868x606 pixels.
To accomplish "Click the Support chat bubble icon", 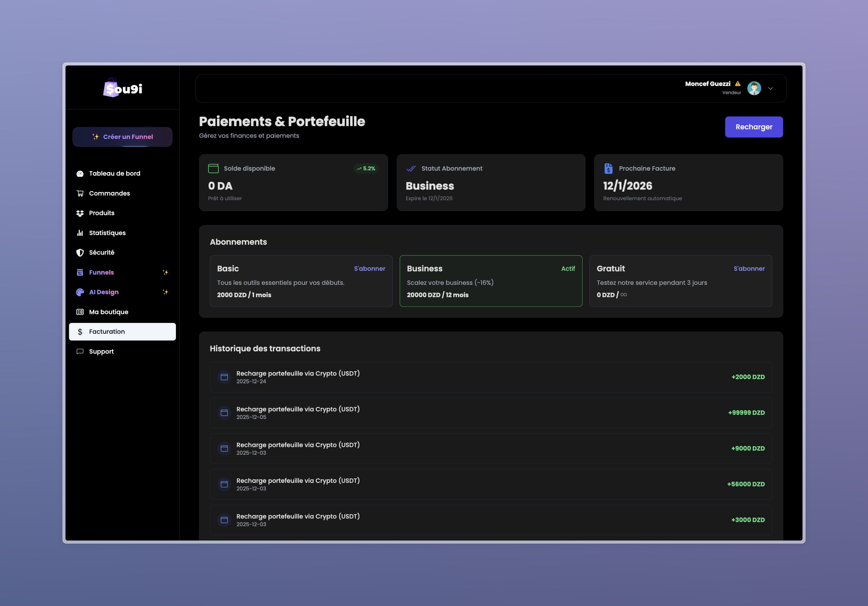I will point(80,351).
